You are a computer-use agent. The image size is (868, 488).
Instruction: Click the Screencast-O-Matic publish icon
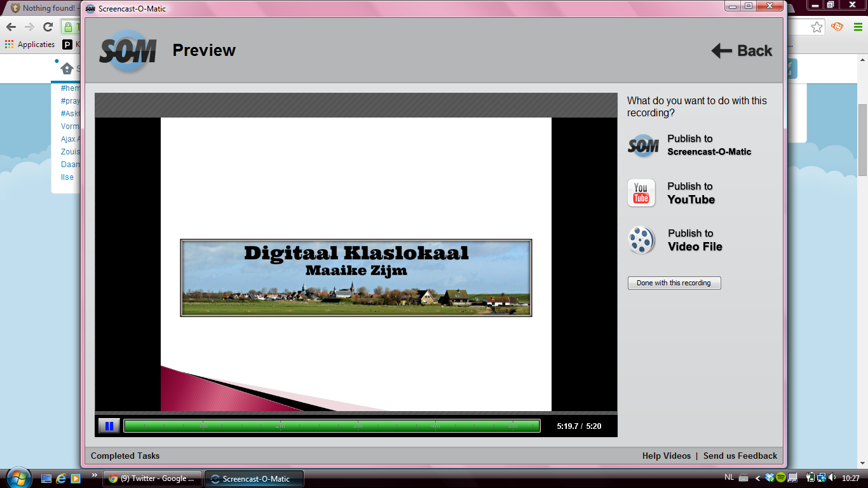tap(643, 146)
